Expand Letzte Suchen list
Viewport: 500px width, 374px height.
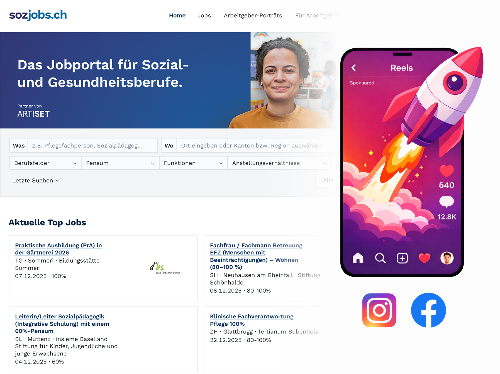point(36,180)
